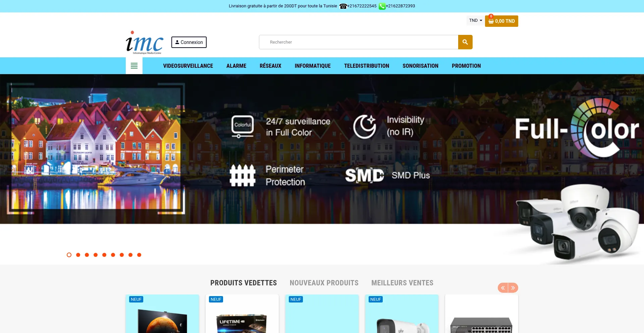This screenshot has width=644, height=333.
Task: Open the TELEDISTRIBUTION menu
Action: point(367,66)
